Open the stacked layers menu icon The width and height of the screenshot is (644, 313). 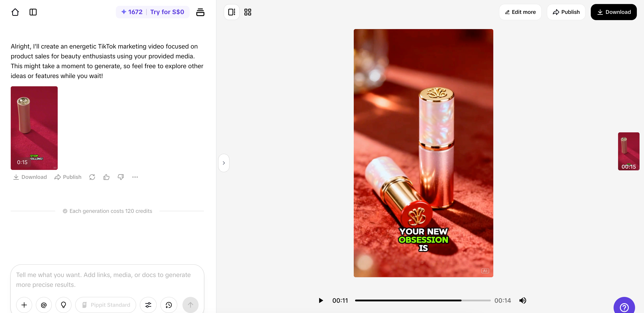[x=200, y=12]
